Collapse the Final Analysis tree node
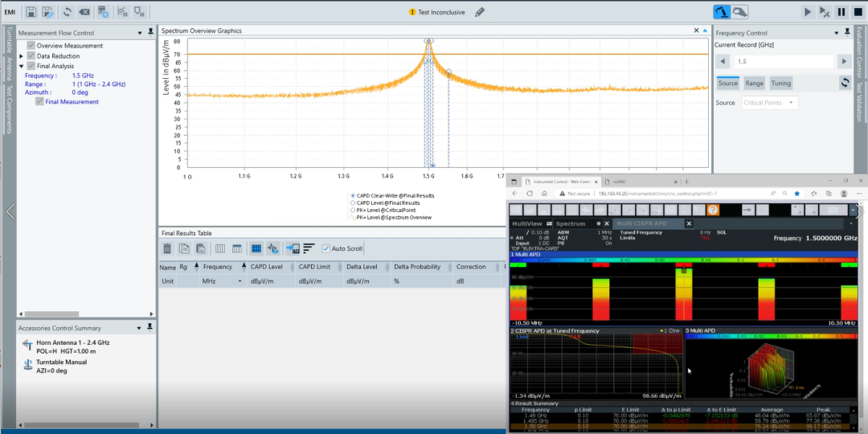This screenshot has height=434, width=868. click(x=21, y=66)
